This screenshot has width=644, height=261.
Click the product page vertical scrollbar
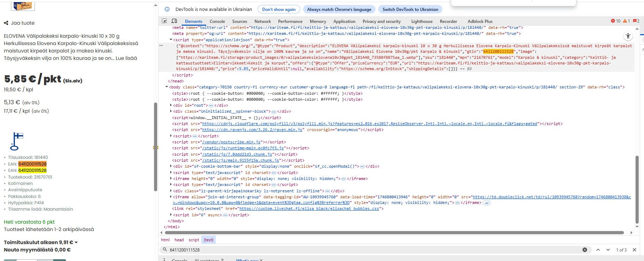pyautogui.click(x=155, y=147)
